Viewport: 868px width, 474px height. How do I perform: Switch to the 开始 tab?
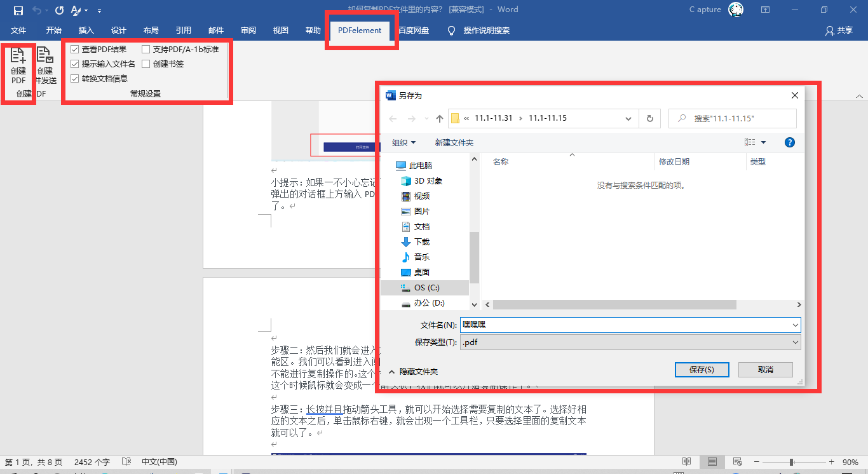54,30
